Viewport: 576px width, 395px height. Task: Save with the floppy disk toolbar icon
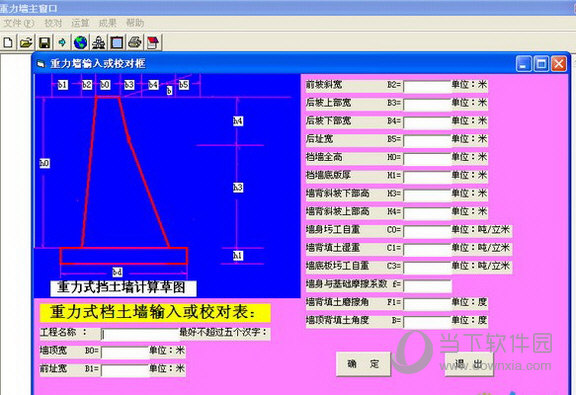[x=44, y=43]
